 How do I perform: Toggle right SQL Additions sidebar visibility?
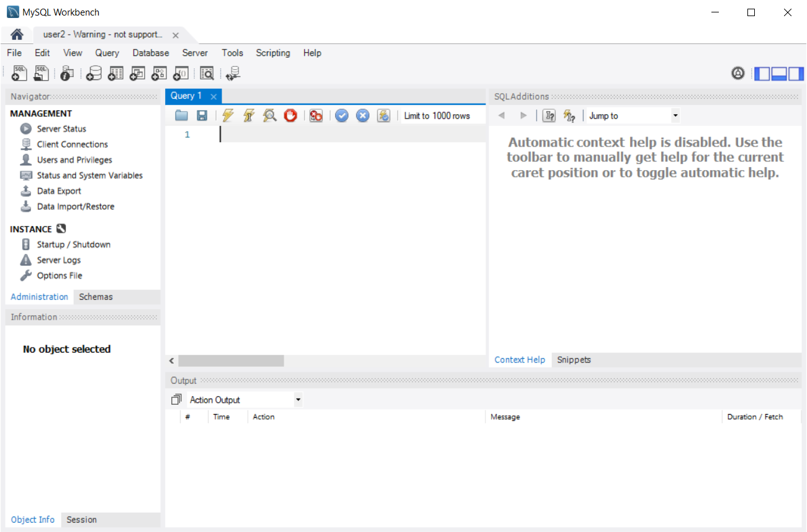point(796,74)
